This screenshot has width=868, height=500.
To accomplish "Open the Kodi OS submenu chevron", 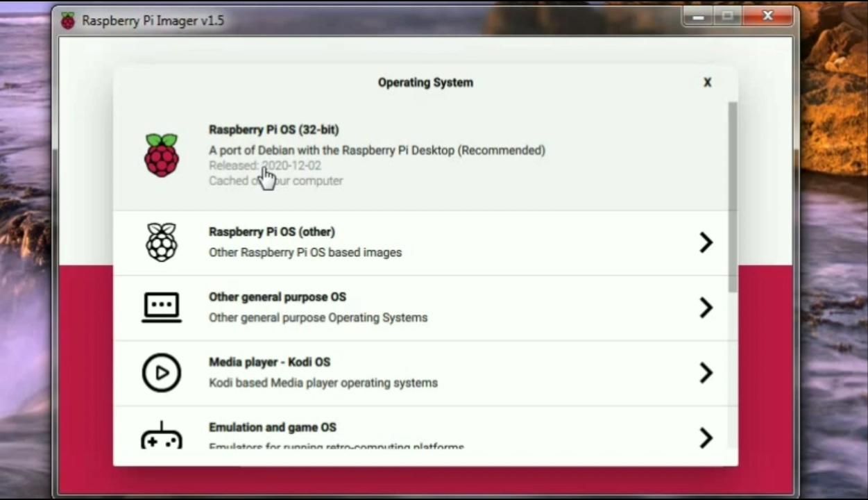I will tap(706, 373).
